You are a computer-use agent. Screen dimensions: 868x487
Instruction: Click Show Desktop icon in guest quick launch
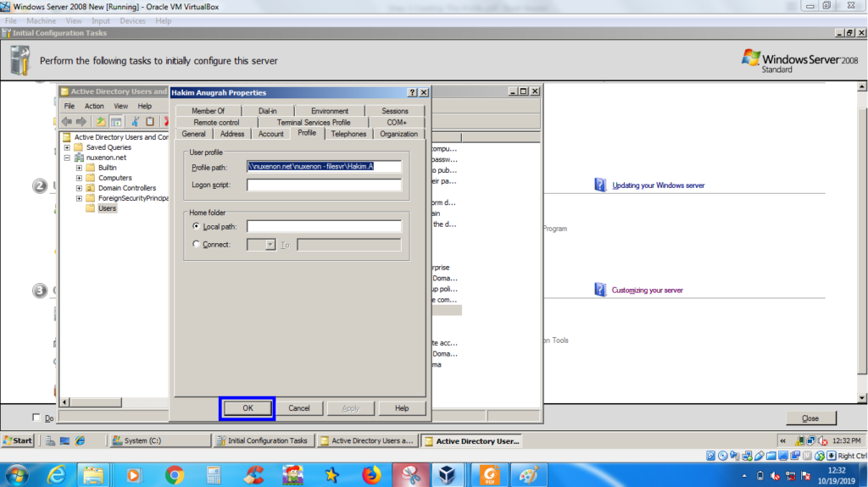64,440
